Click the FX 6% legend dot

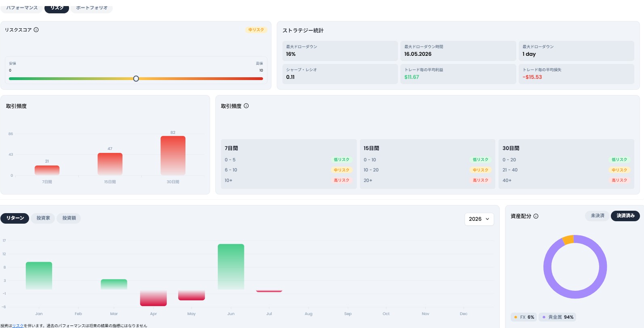516,317
